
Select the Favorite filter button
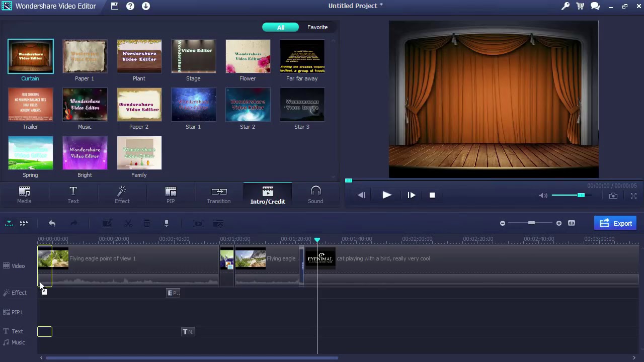coord(317,27)
